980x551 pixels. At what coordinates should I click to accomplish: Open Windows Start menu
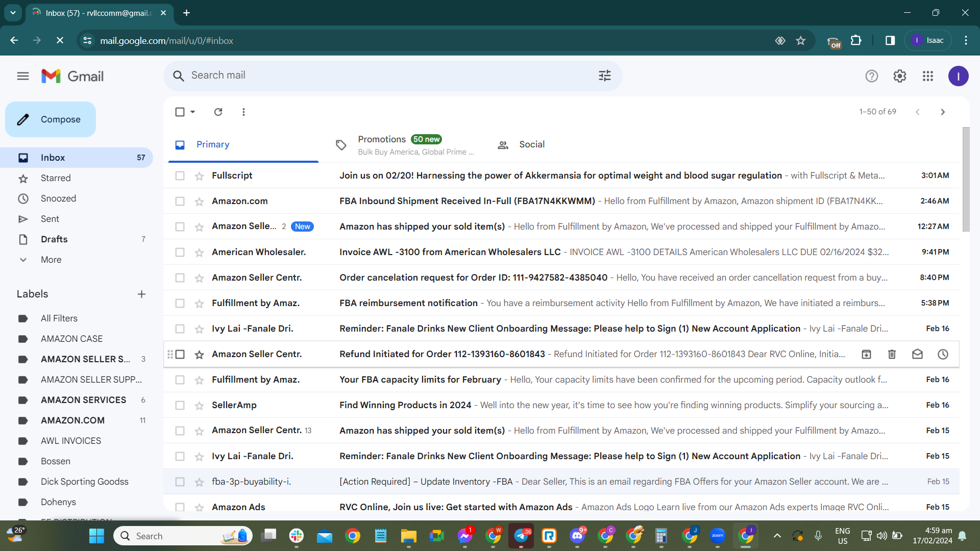(x=96, y=536)
